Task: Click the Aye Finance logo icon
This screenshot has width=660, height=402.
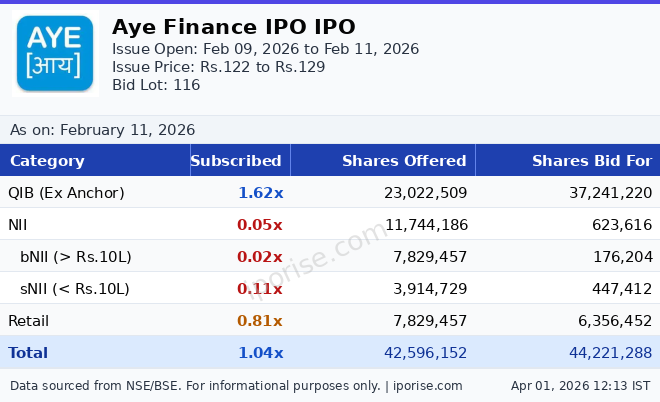Action: 55,54
